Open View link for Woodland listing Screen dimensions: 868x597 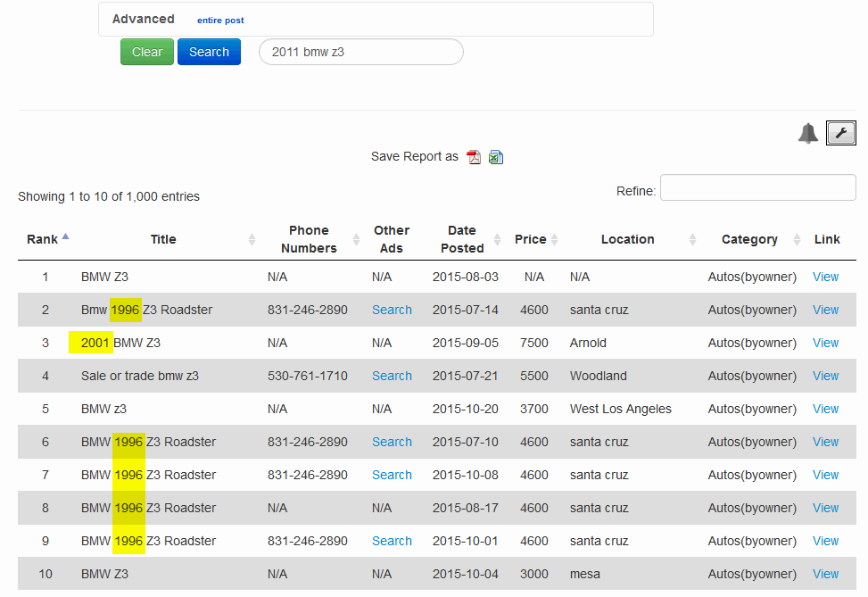click(x=825, y=376)
